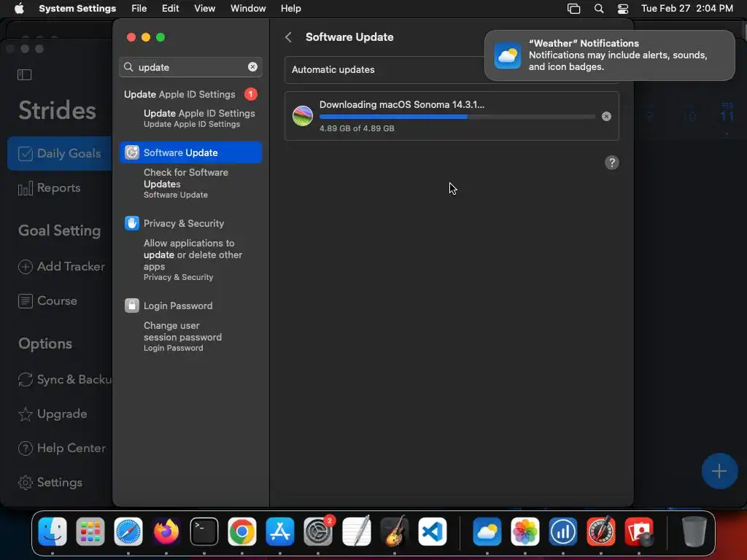Open Finder from the Dock
The height and width of the screenshot is (560, 747).
53,532
